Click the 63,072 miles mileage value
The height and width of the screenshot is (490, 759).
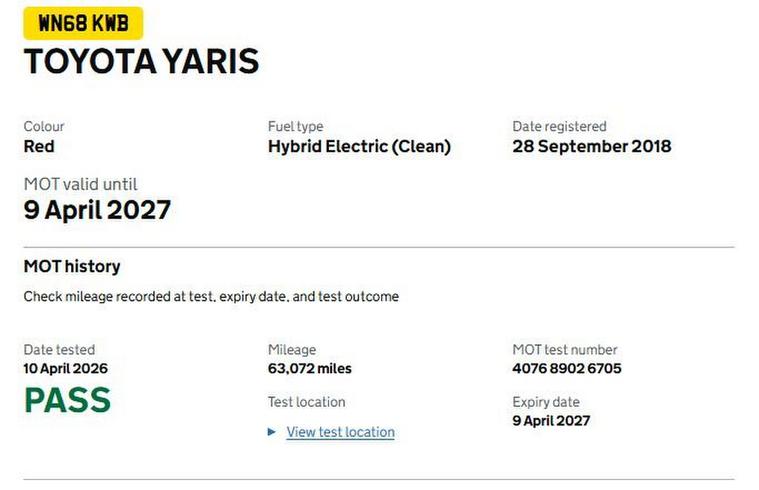(x=309, y=368)
